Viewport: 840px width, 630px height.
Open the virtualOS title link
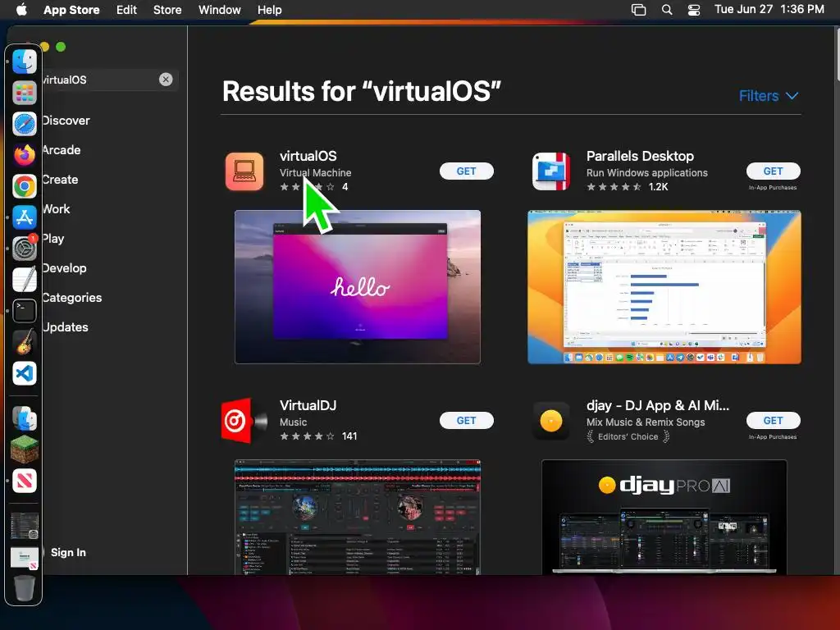308,156
